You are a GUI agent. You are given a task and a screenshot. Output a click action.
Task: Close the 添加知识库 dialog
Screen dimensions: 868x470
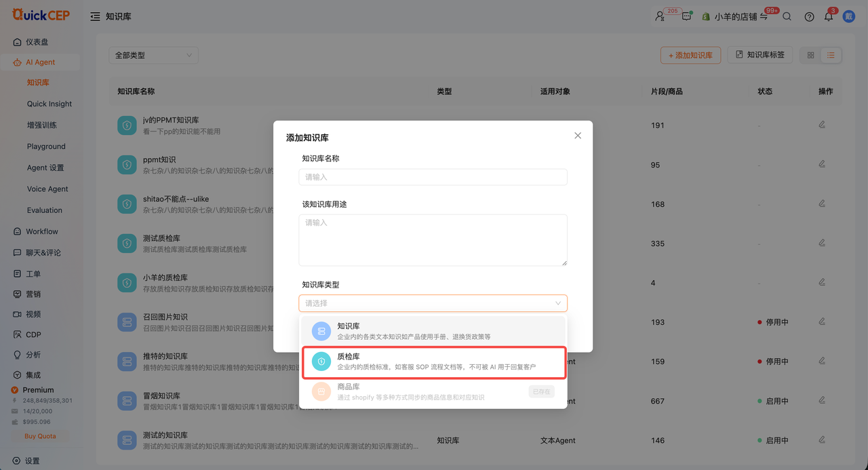pyautogui.click(x=578, y=136)
